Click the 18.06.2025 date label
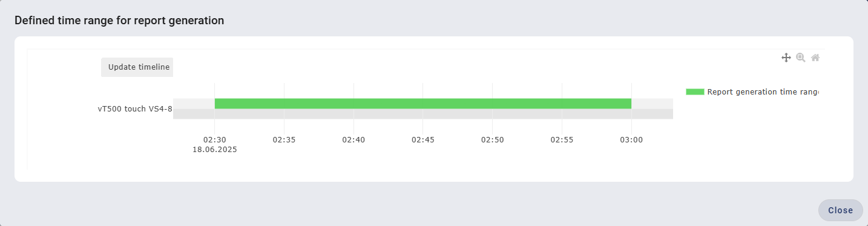 (x=214, y=149)
